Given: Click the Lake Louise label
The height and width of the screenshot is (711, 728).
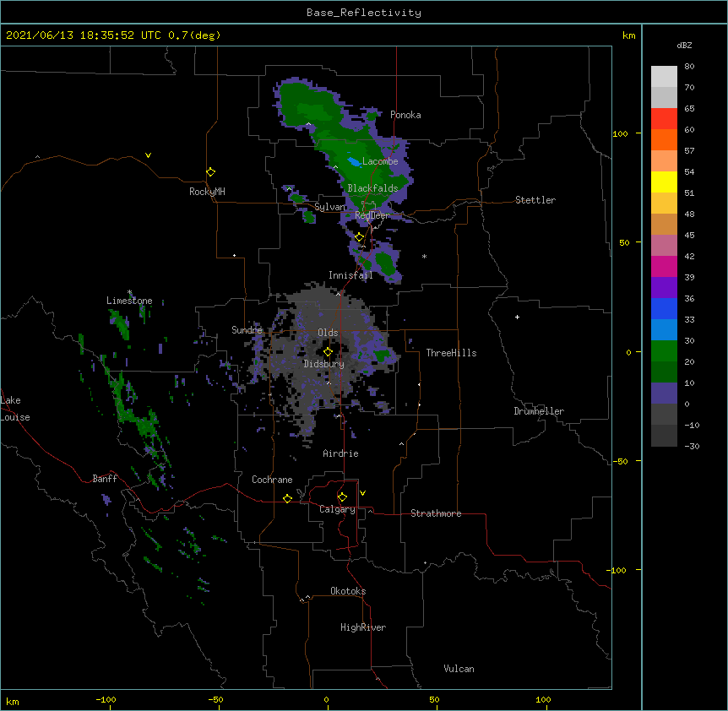Looking at the screenshot, I should pos(15,409).
